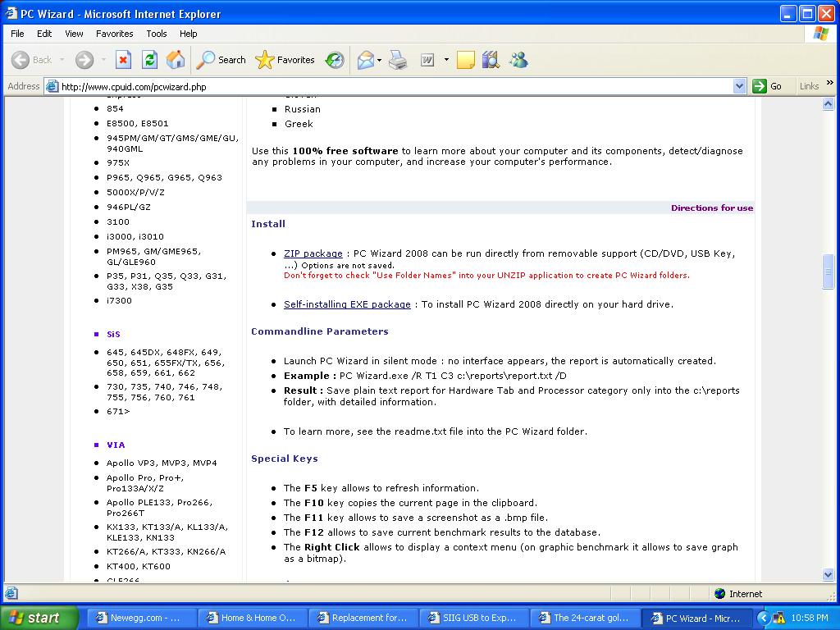Switch to the SIIG USB to Exp... taskbar window
Screen dimensions: 840x630
click(x=473, y=618)
